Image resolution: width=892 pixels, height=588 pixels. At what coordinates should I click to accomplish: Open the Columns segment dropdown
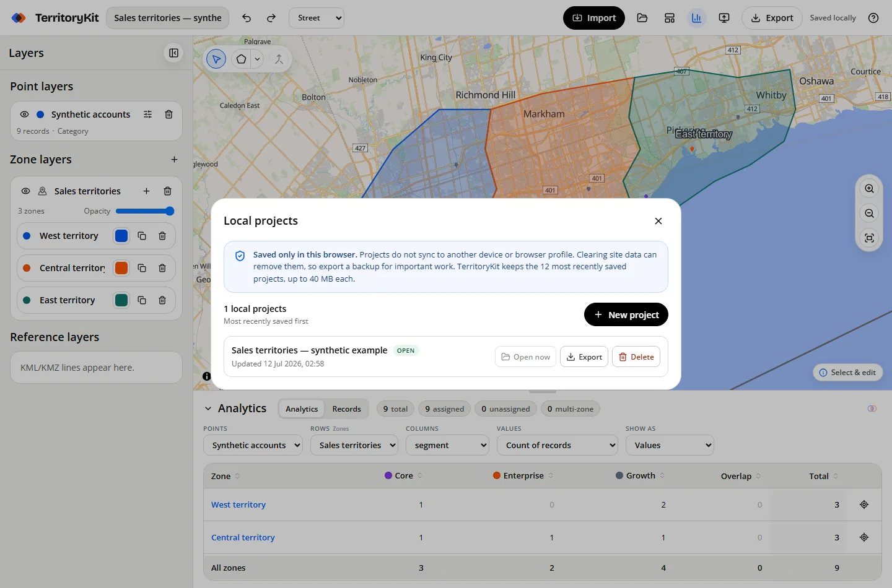coord(447,445)
